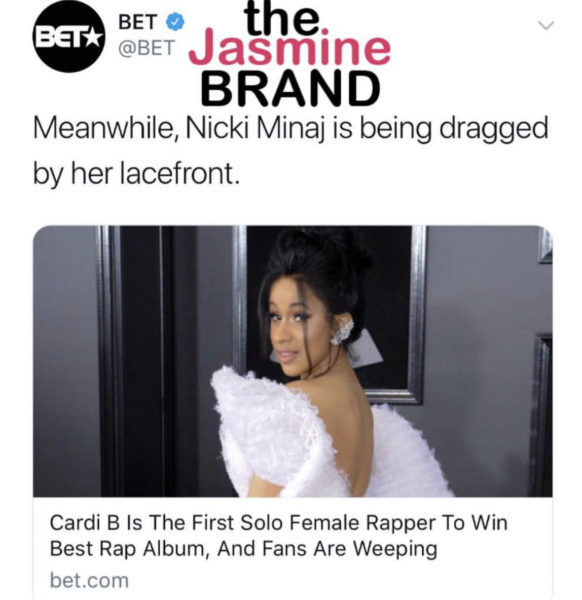Viewport: 582px width, 600px height.
Task: Click the Jasmine Brand watermark logo
Action: (x=291, y=53)
